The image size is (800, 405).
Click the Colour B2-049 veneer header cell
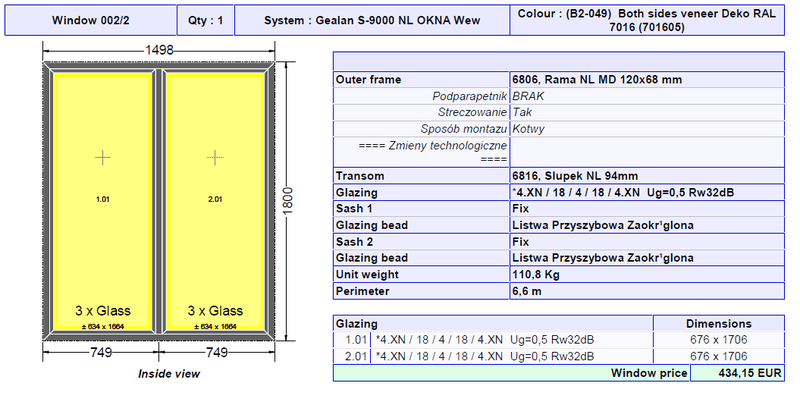(647, 20)
